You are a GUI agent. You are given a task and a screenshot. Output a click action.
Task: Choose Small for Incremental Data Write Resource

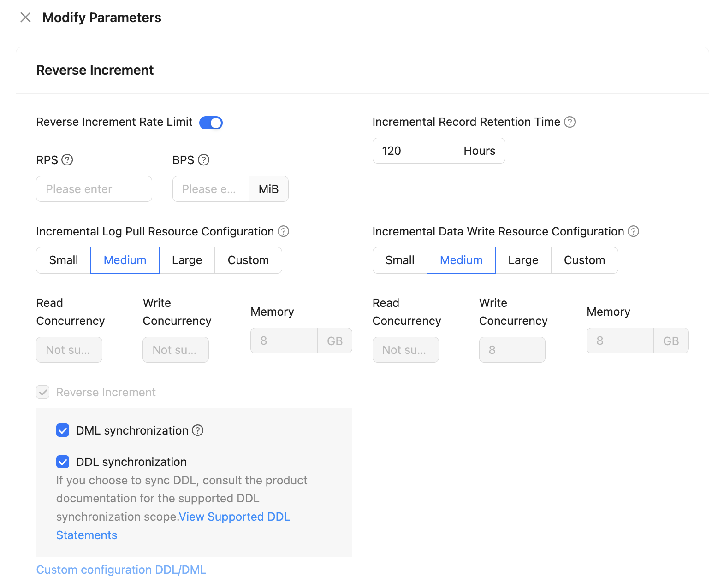400,260
